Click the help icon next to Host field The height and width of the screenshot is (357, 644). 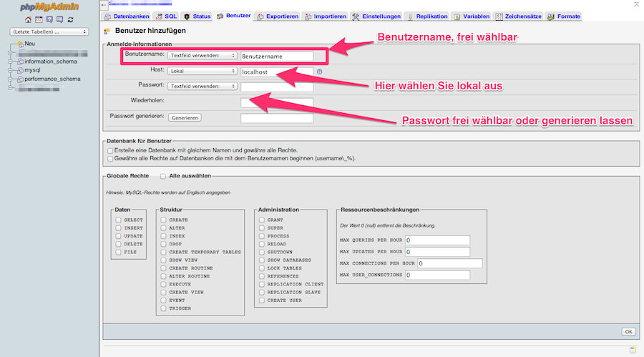click(x=320, y=72)
